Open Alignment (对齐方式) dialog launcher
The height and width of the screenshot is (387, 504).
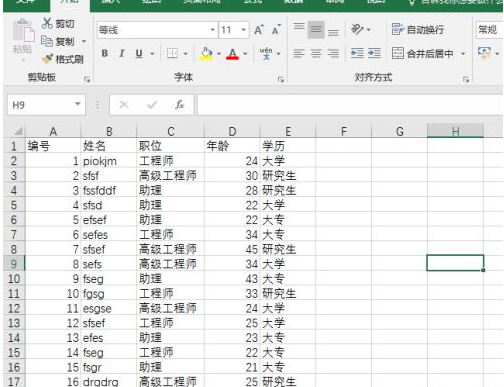point(466,79)
